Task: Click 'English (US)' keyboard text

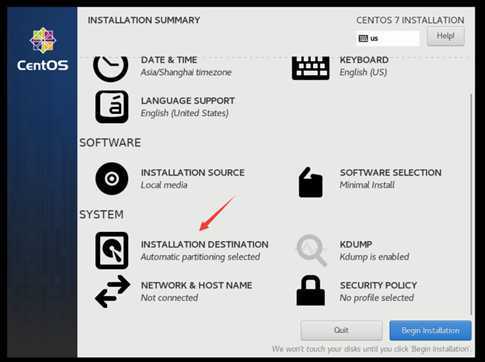Action: tap(363, 72)
